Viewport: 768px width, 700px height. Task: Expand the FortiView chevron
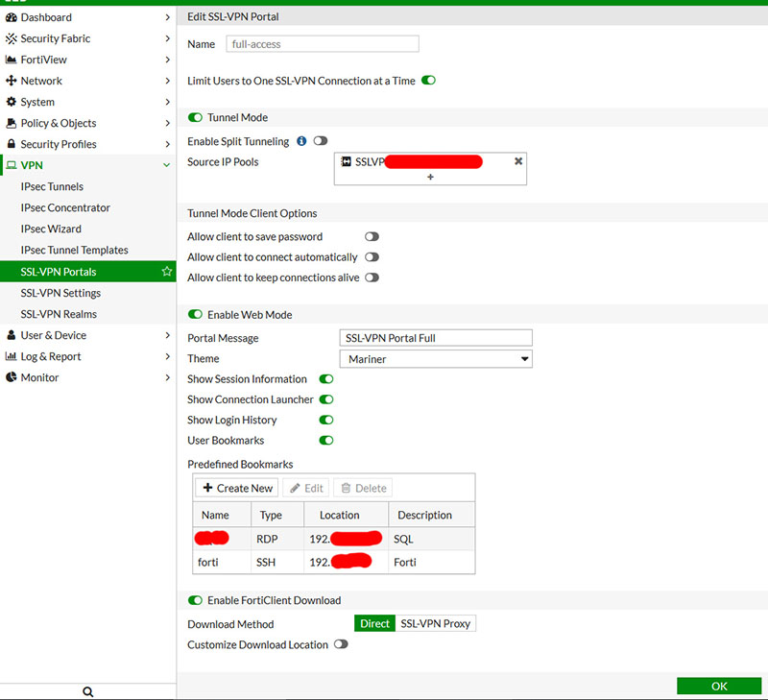point(167,60)
